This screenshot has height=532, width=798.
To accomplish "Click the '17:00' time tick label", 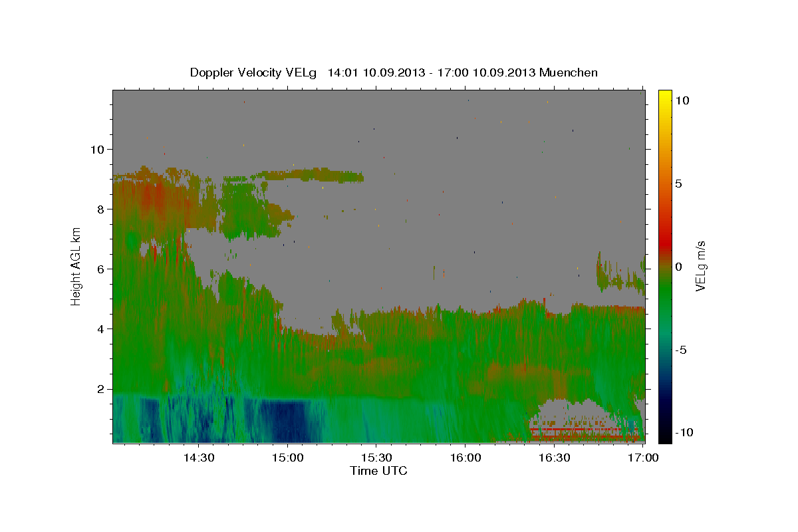I will click(642, 458).
